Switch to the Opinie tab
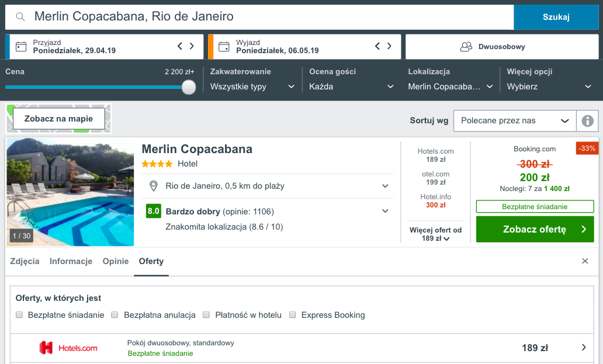603x364 pixels. [x=115, y=261]
